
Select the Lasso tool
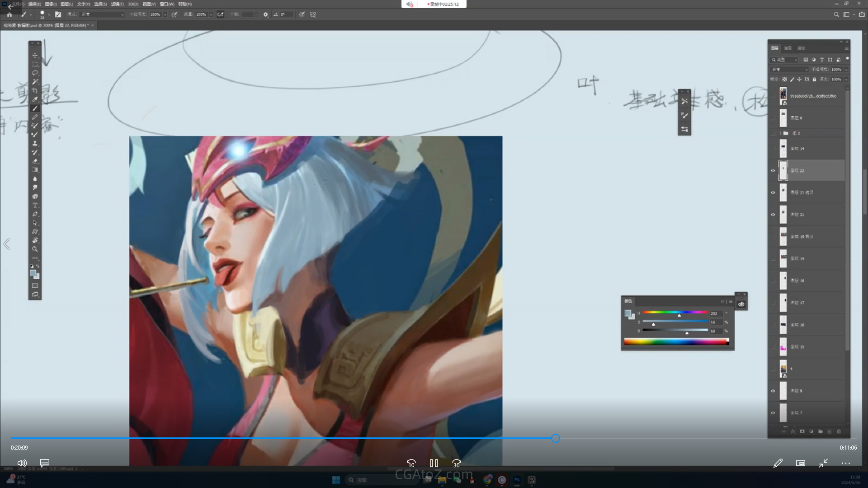click(x=35, y=73)
